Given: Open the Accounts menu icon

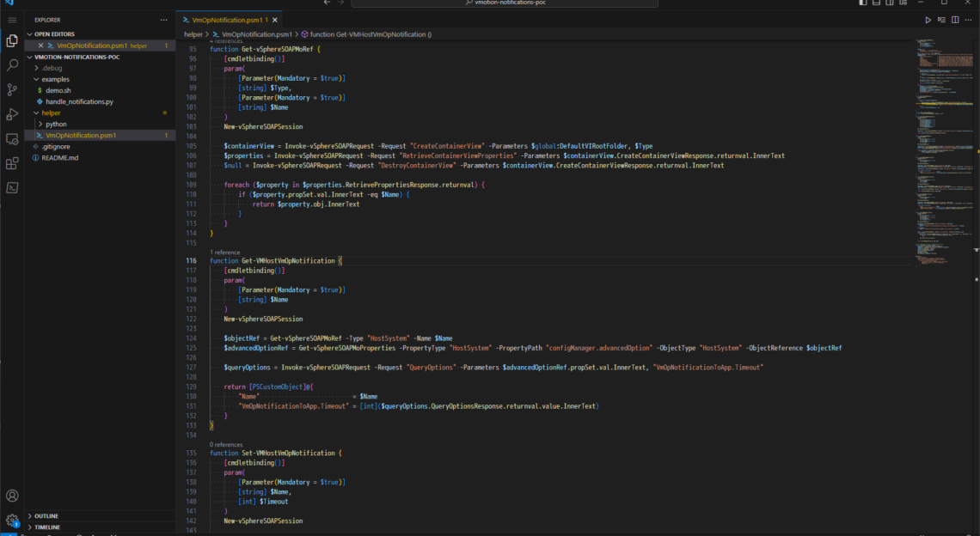Looking at the screenshot, I should point(12,496).
